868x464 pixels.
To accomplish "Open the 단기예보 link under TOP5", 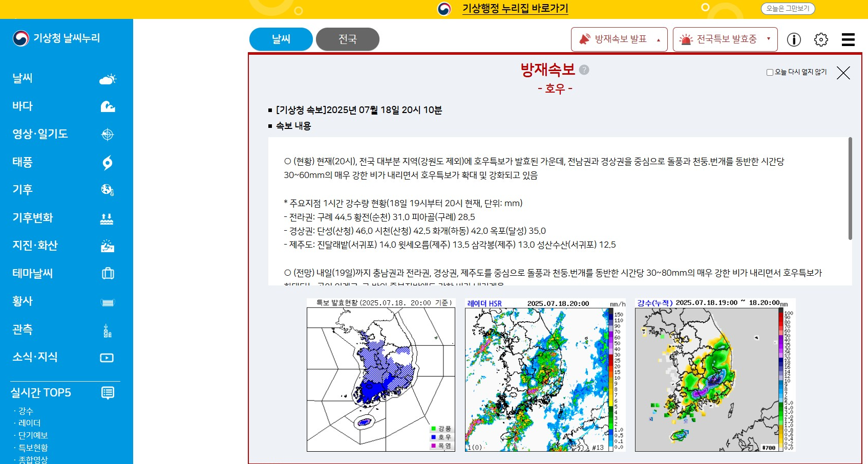I will tap(33, 436).
